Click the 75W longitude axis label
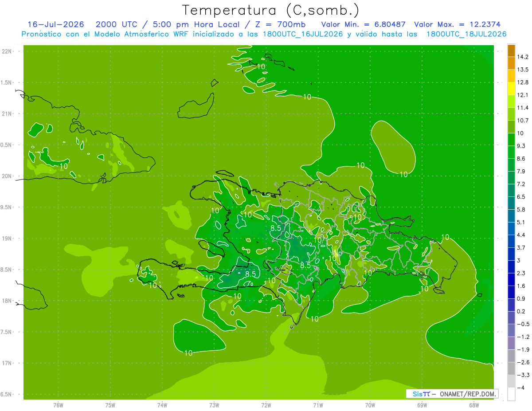The image size is (532, 411). 110,405
